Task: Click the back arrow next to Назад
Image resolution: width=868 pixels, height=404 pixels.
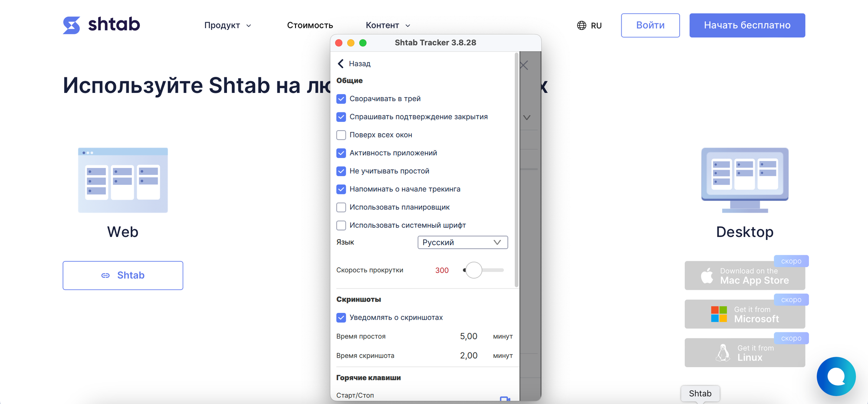Action: tap(341, 64)
